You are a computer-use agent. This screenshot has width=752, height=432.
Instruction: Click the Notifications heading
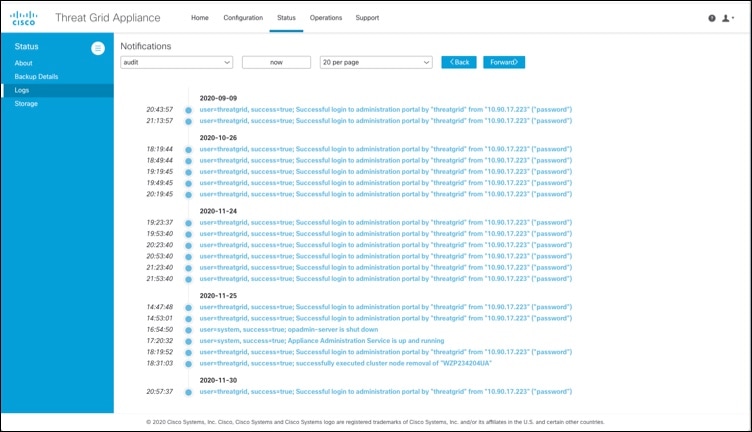coord(146,46)
